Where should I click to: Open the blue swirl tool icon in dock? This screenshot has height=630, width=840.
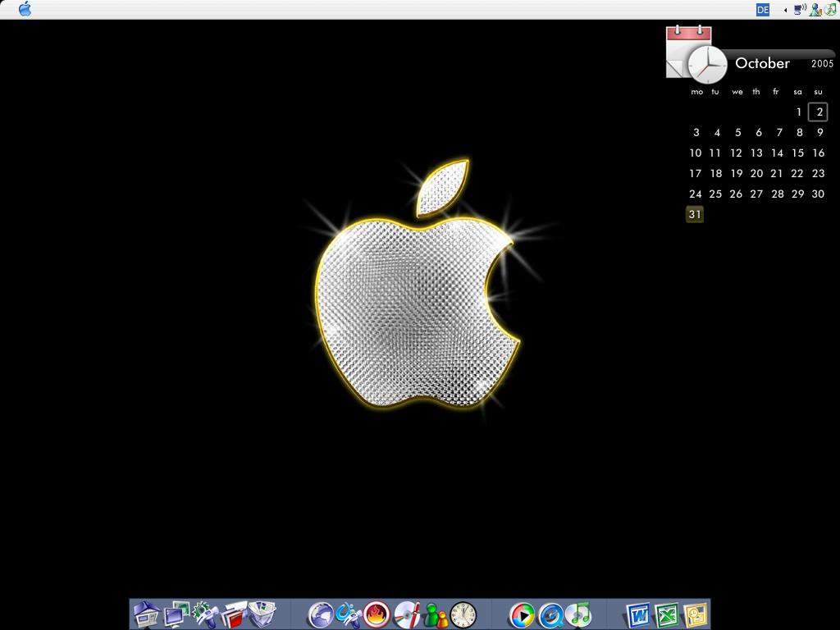[x=349, y=614]
